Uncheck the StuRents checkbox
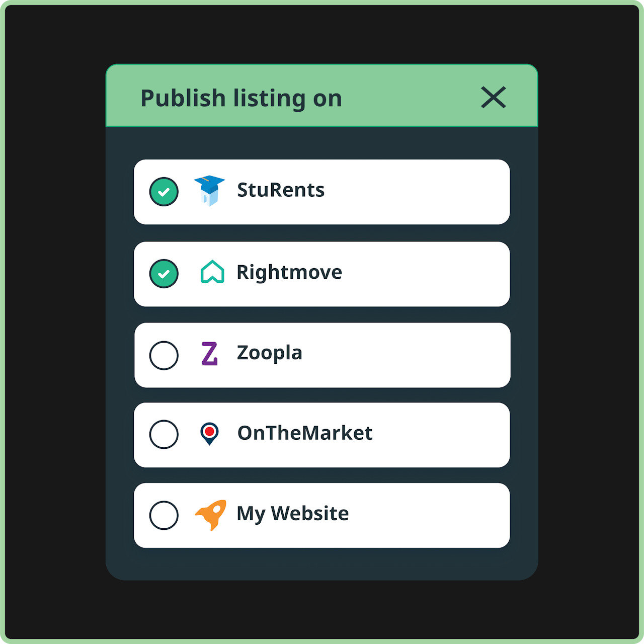This screenshot has height=644, width=644. [x=164, y=192]
